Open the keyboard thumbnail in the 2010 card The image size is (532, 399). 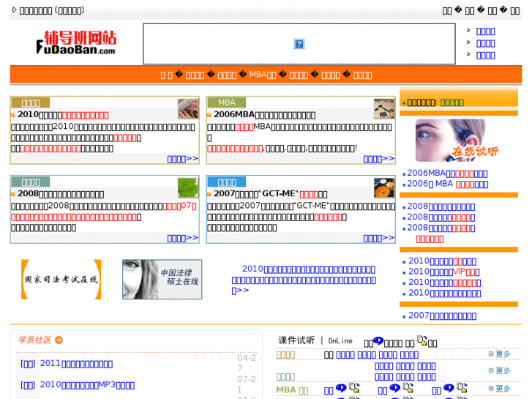coord(188,108)
